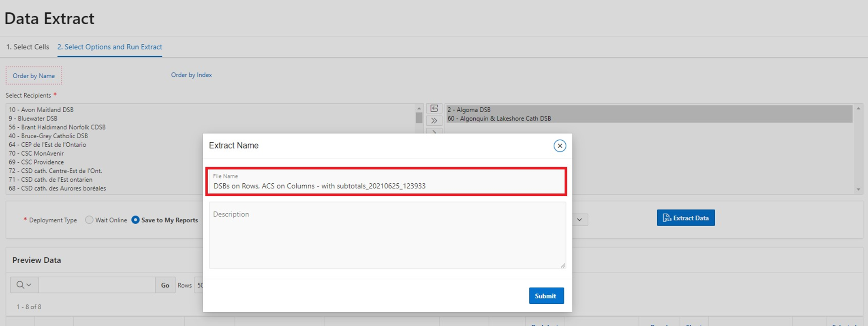This screenshot has width=868, height=326.
Task: Close the Extract Name dialog
Action: pos(560,146)
